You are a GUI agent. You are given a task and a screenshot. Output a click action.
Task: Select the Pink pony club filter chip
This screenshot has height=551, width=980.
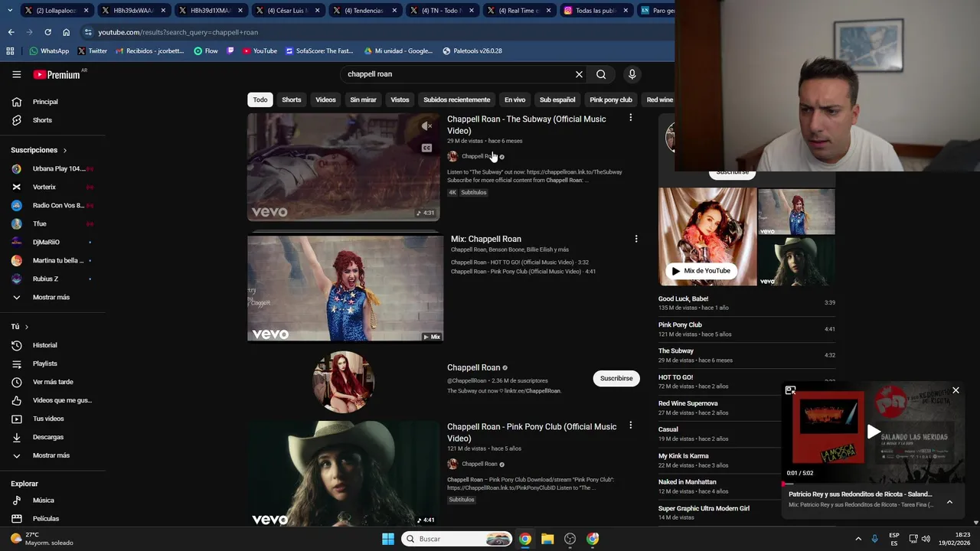pyautogui.click(x=611, y=99)
